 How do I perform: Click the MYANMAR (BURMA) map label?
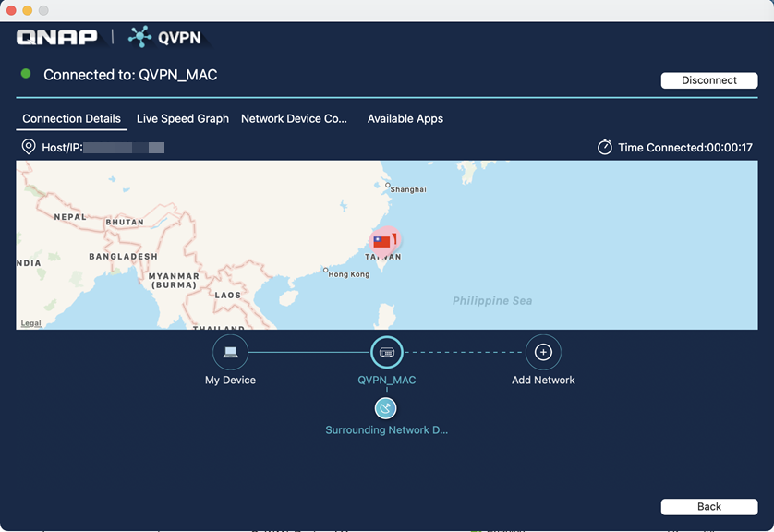tap(174, 281)
